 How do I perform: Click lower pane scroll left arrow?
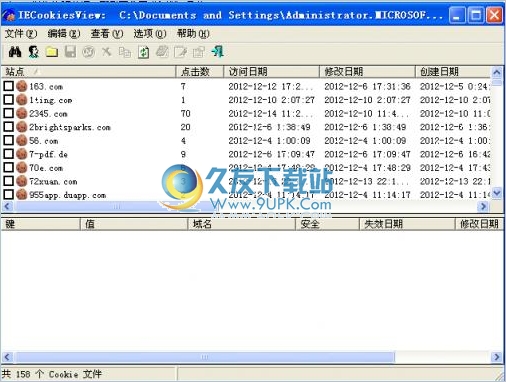tap(7, 357)
